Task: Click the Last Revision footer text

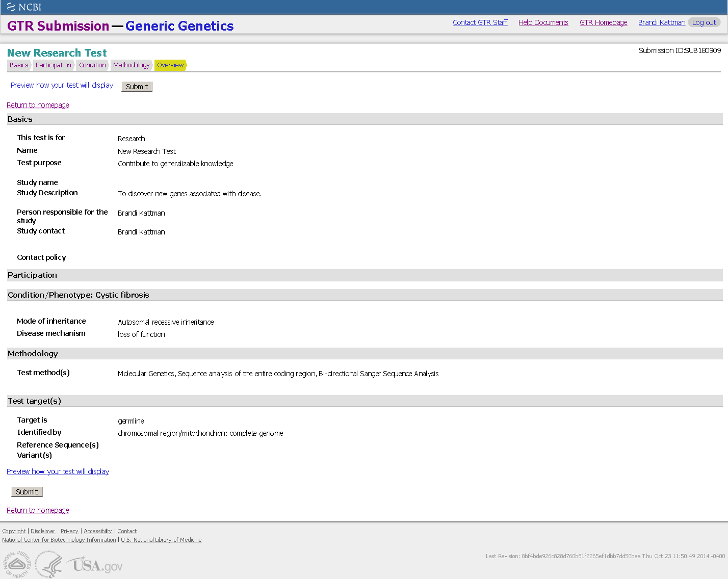Action: point(605,556)
